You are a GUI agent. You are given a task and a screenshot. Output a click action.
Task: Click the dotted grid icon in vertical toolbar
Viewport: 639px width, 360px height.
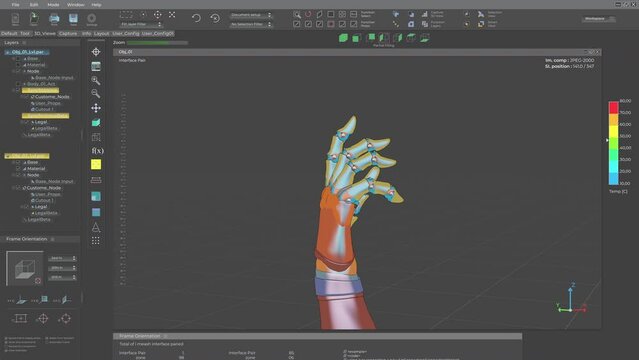point(96,241)
